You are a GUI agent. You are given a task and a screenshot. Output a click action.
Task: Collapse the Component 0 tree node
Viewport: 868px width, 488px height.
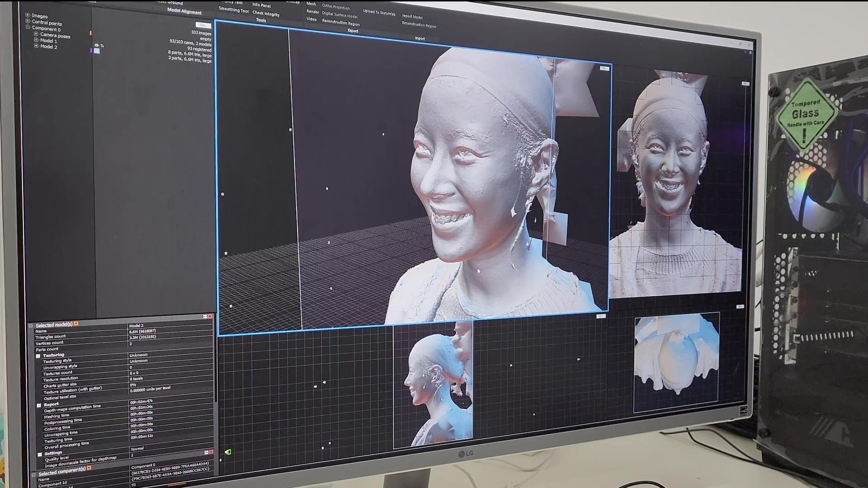28,28
